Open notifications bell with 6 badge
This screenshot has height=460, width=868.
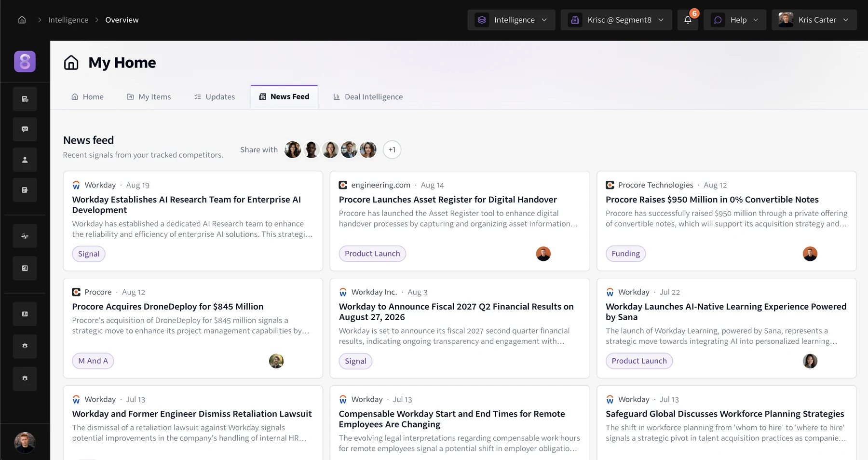(x=688, y=20)
